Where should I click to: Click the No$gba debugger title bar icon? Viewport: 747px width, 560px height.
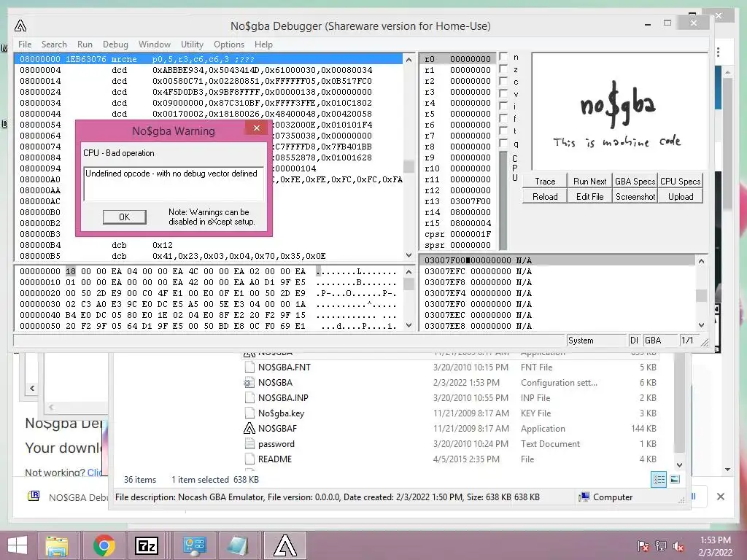[x=20, y=26]
